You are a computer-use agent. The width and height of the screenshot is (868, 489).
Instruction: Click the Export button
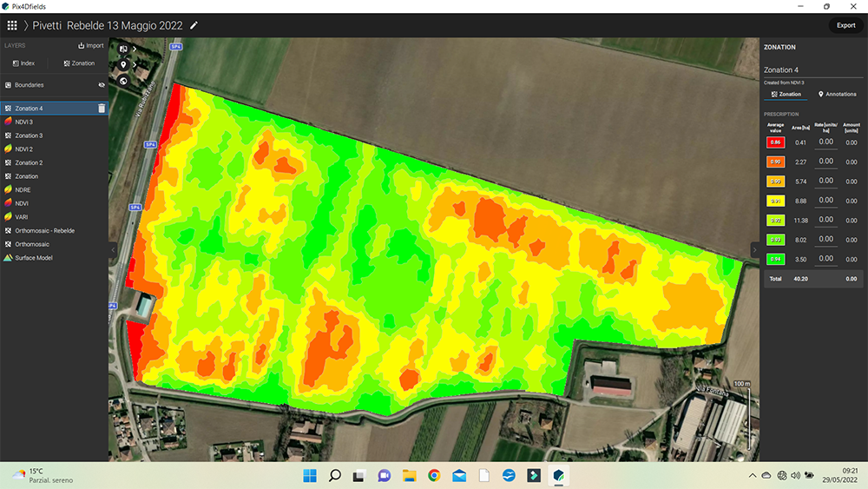pos(845,25)
